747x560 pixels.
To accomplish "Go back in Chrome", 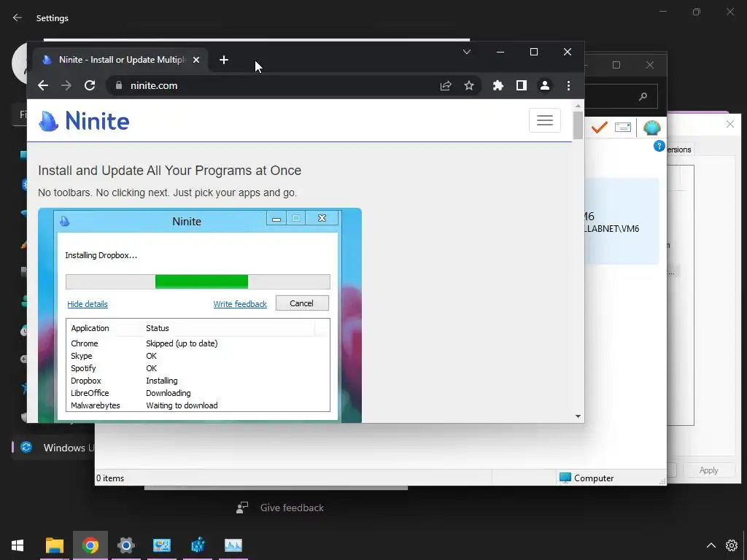I will click(43, 86).
